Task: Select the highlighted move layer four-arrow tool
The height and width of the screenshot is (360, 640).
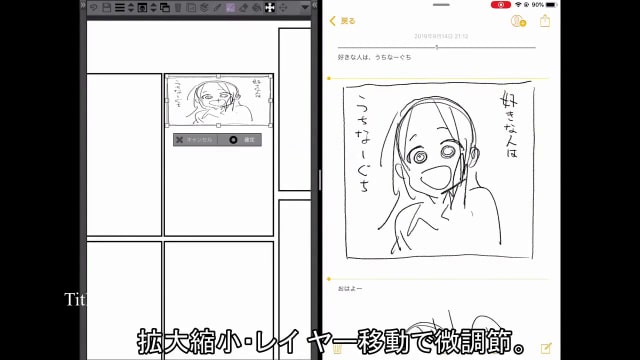Action: coord(270,7)
